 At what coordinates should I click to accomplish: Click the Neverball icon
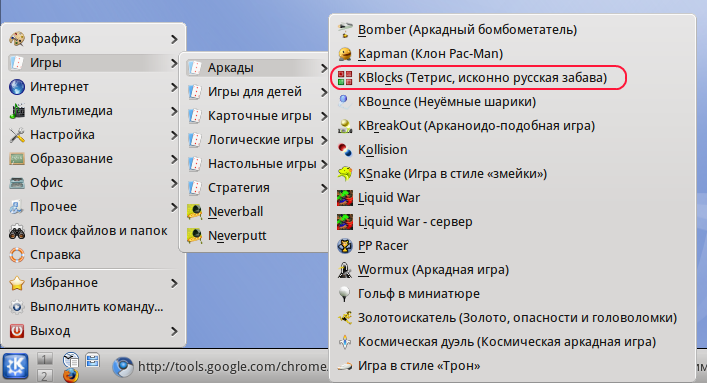[x=195, y=212]
